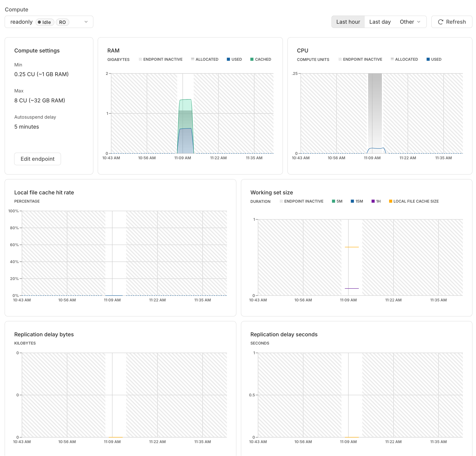Click chevron arrow in compute selector
This screenshot has width=476, height=456.
coord(86,22)
